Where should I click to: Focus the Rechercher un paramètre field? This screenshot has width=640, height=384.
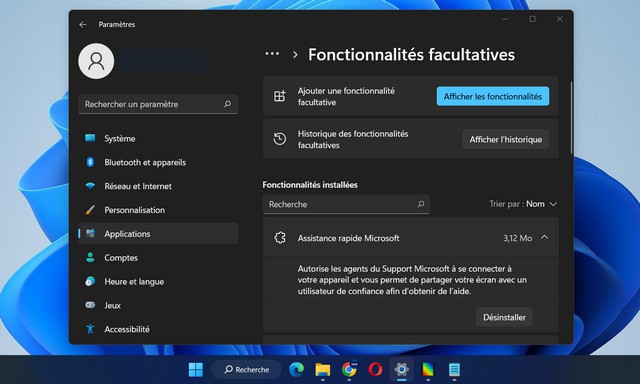(158, 104)
